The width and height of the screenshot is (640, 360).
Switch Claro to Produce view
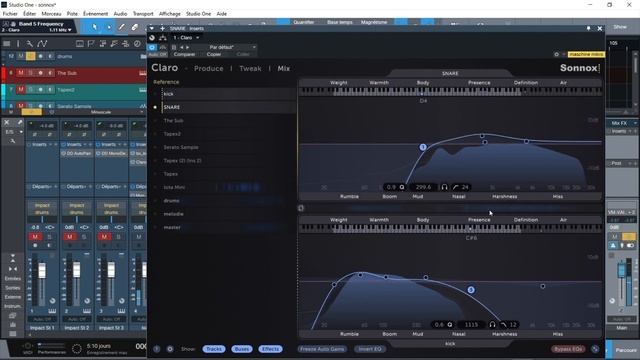pos(209,69)
